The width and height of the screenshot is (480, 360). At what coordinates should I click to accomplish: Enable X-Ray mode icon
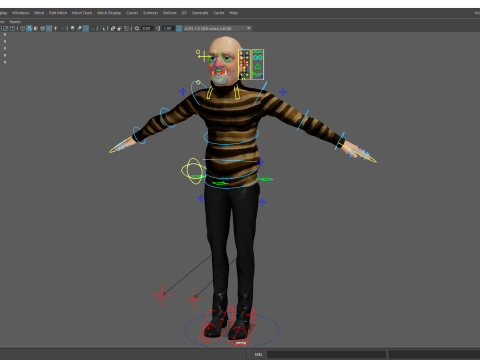pyautogui.click(x=113, y=29)
